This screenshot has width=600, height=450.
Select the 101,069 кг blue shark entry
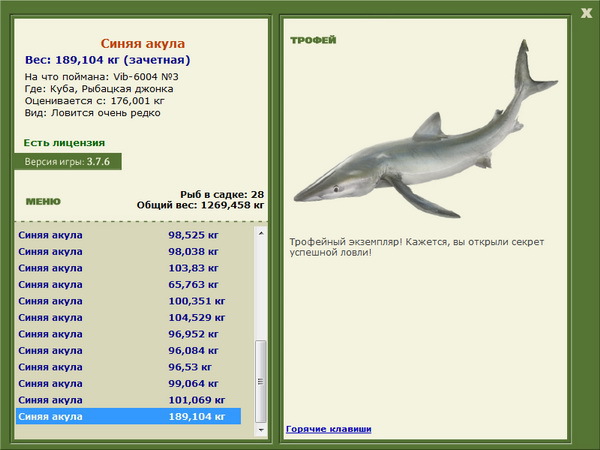129,399
